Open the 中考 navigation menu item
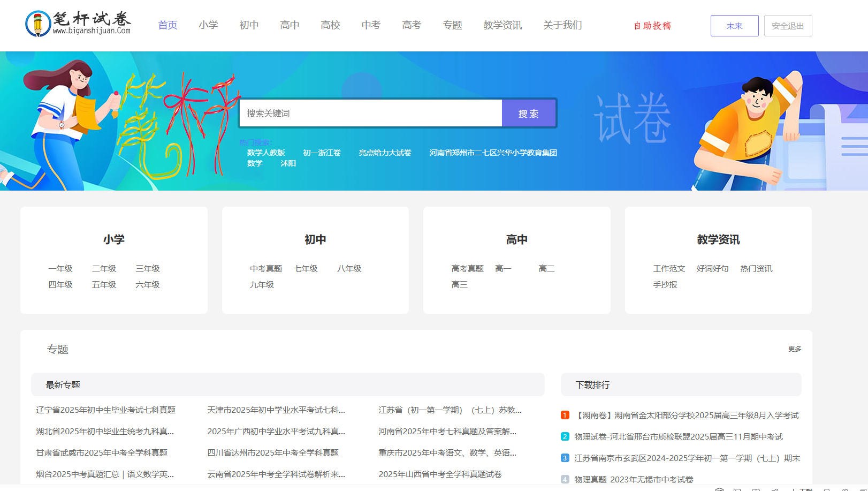The image size is (868, 491). [371, 25]
